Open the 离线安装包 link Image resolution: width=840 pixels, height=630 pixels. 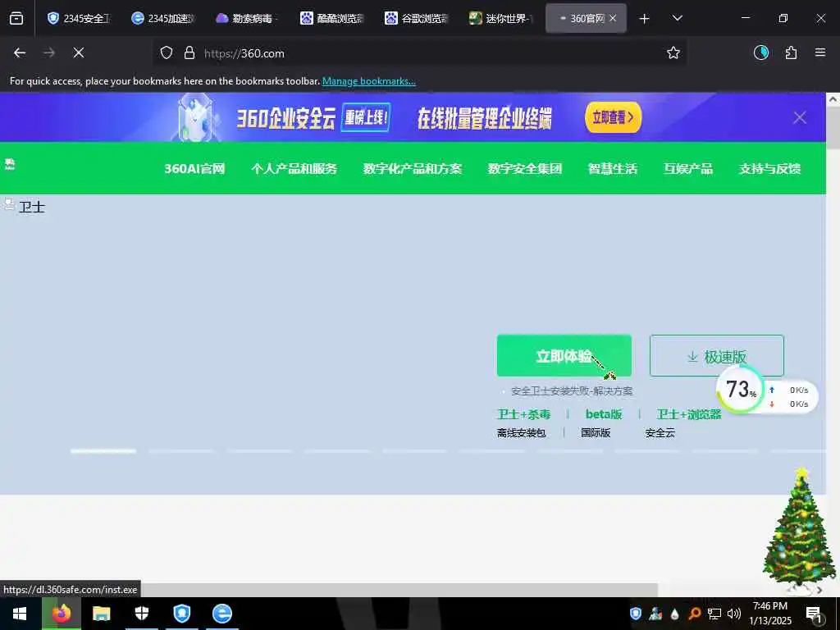(x=521, y=433)
